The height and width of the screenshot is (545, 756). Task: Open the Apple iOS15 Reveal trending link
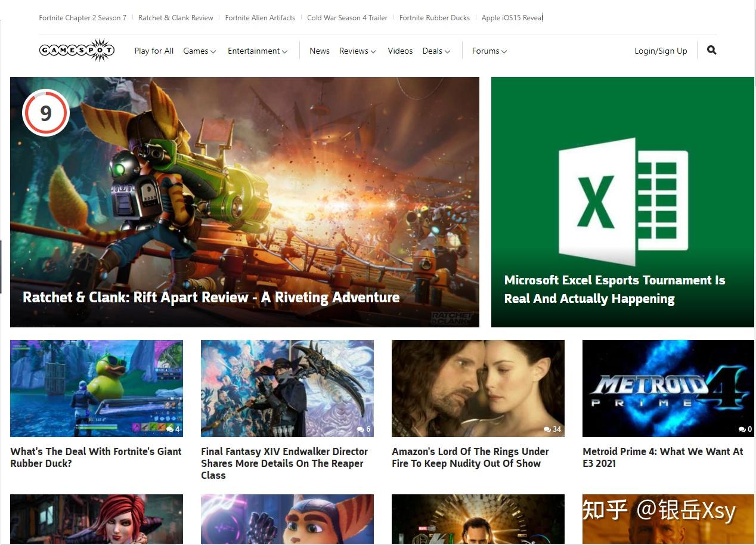tap(512, 18)
